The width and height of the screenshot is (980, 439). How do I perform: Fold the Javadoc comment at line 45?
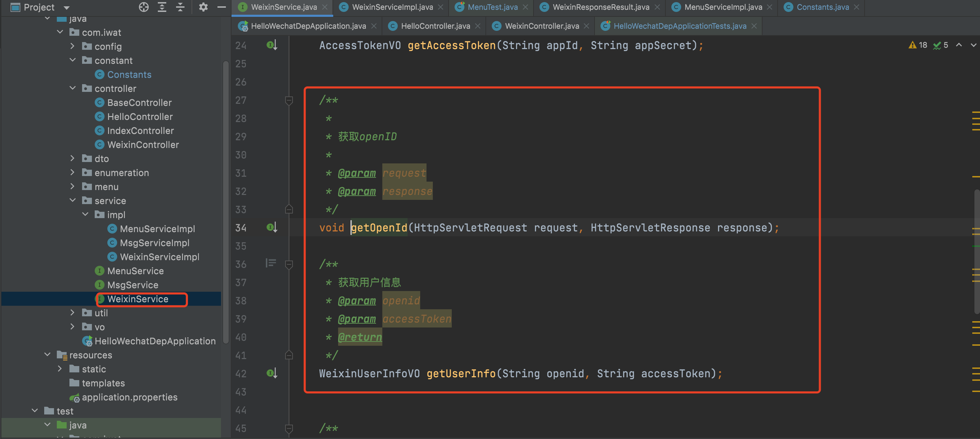(x=289, y=429)
